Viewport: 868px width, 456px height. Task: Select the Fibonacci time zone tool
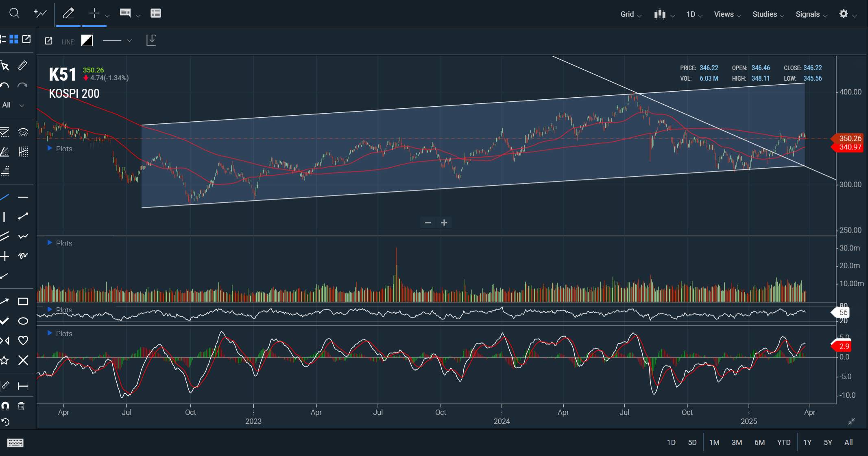[x=23, y=152]
